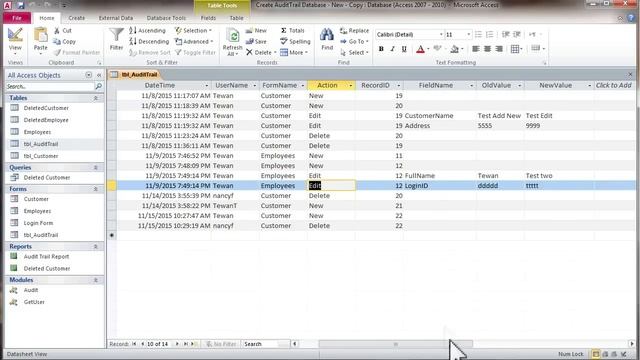Click the navigation pane Search box

tap(50, 87)
